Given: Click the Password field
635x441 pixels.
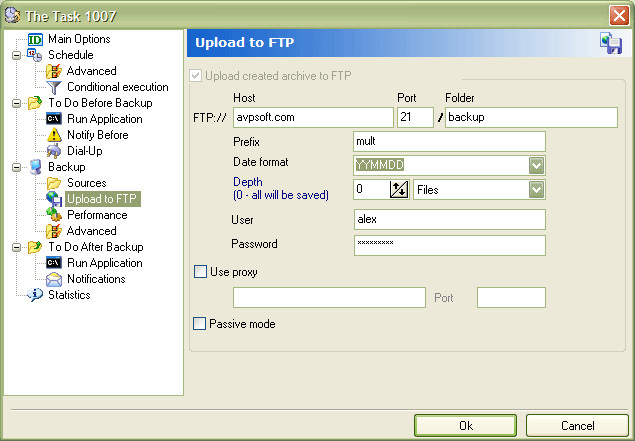Looking at the screenshot, I should tap(450, 245).
